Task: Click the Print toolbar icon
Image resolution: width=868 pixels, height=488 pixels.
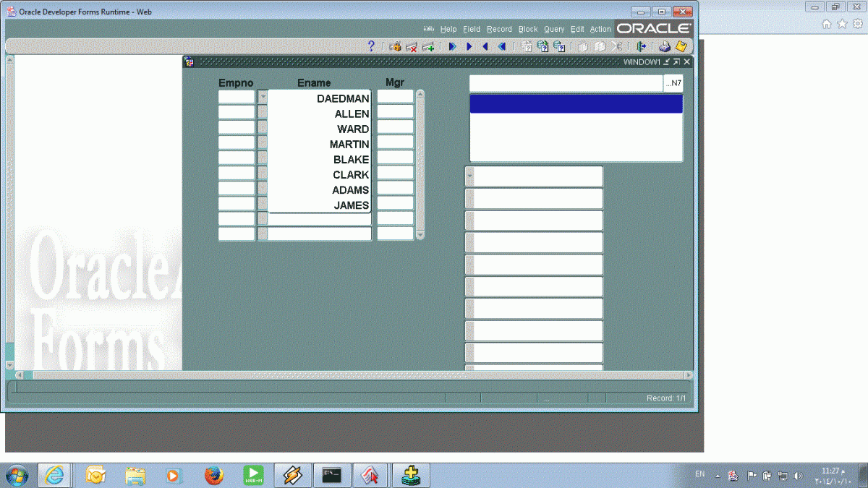Action: pyautogui.click(x=664, y=46)
